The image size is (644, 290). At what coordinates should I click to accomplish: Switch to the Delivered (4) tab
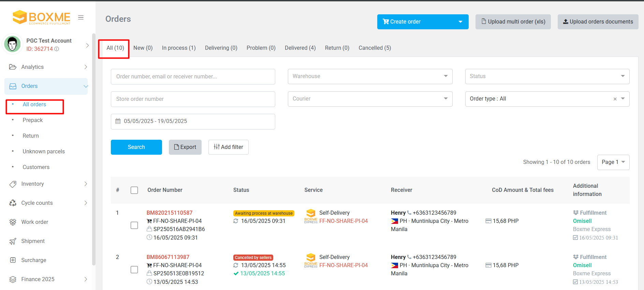(300, 48)
